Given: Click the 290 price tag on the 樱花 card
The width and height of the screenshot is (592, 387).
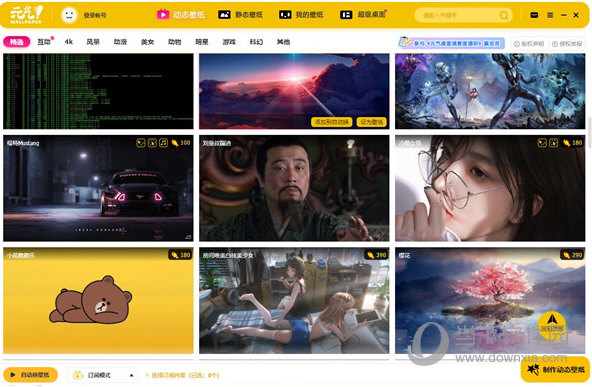Looking at the screenshot, I should point(572,255).
